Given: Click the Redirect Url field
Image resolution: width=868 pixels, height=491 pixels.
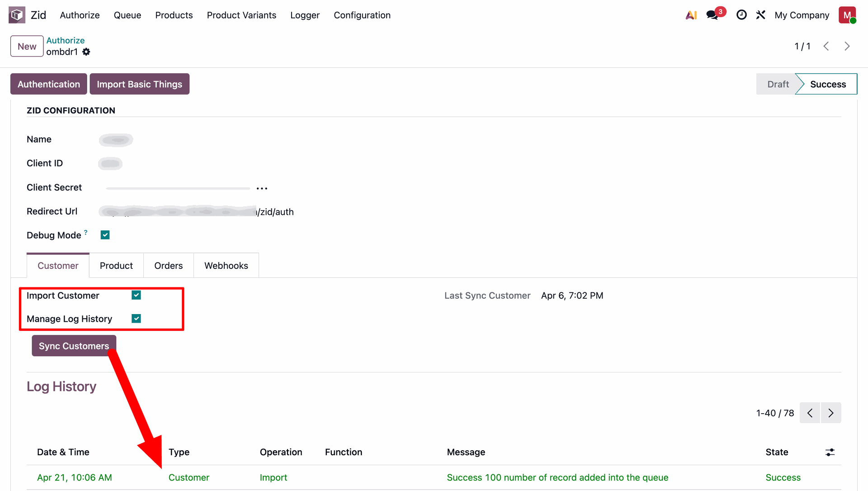Looking at the screenshot, I should tap(196, 211).
